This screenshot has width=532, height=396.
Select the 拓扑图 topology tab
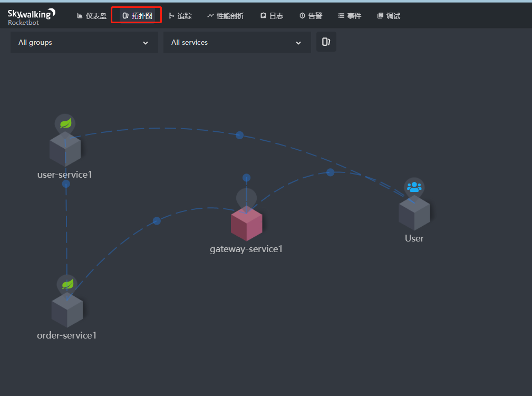(x=137, y=16)
